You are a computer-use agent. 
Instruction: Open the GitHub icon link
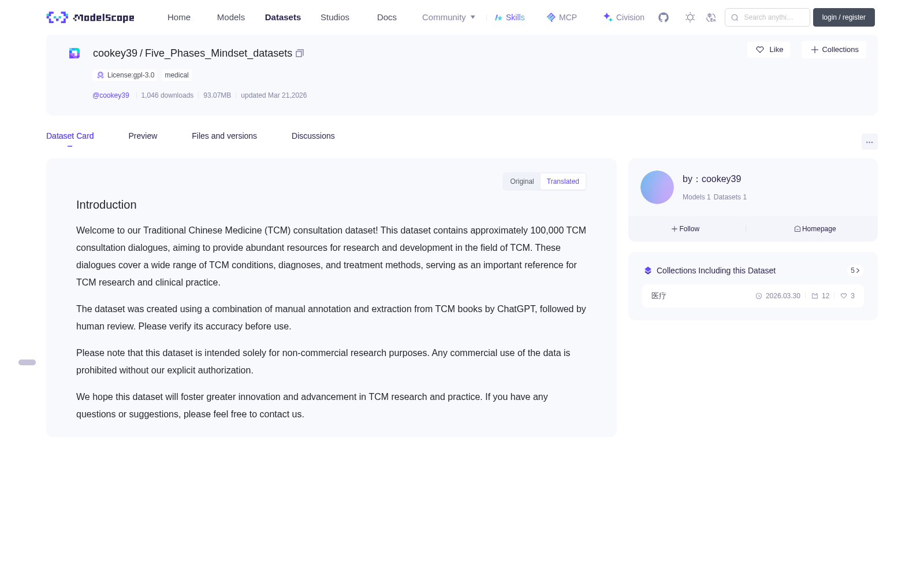tap(664, 17)
